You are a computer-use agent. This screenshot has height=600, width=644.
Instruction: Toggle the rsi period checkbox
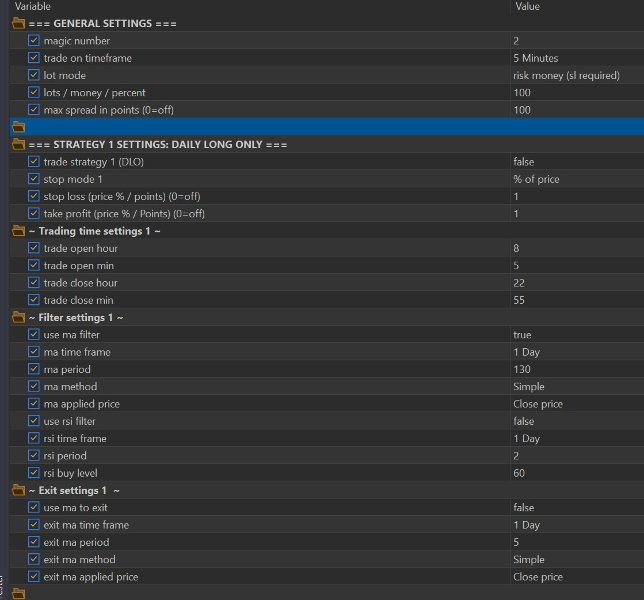(x=34, y=455)
